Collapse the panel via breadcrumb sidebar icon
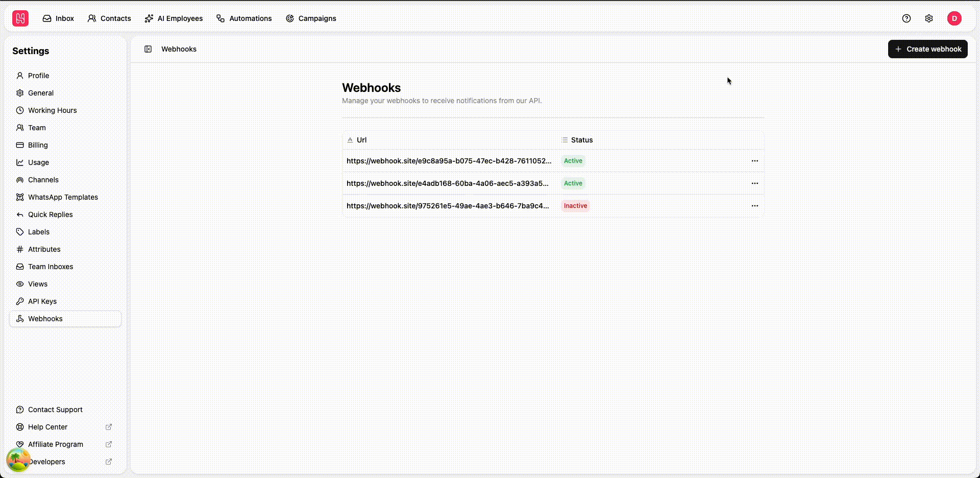Viewport: 980px width, 478px height. point(148,49)
